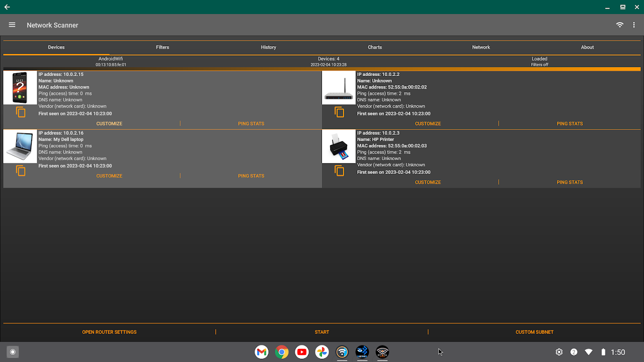The image size is (644, 362).
Task: Customize the router at 10.0.2.2
Action: click(428, 124)
